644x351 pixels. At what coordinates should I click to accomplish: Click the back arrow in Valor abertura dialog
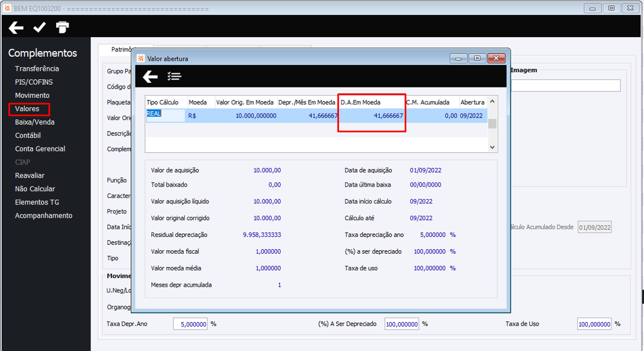click(150, 76)
